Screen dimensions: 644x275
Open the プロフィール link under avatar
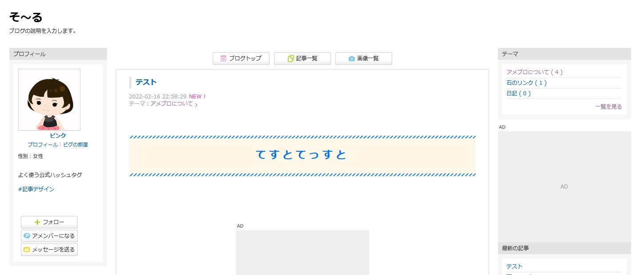(x=43, y=145)
